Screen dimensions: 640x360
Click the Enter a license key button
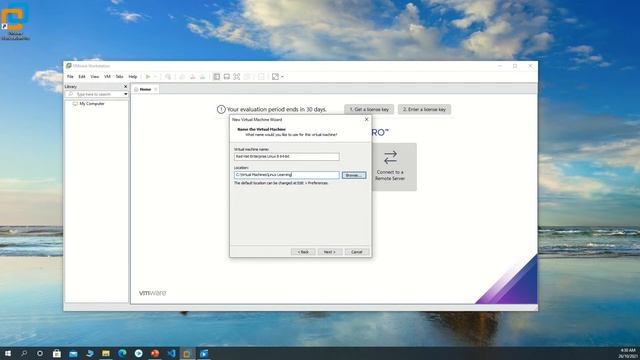[424, 109]
